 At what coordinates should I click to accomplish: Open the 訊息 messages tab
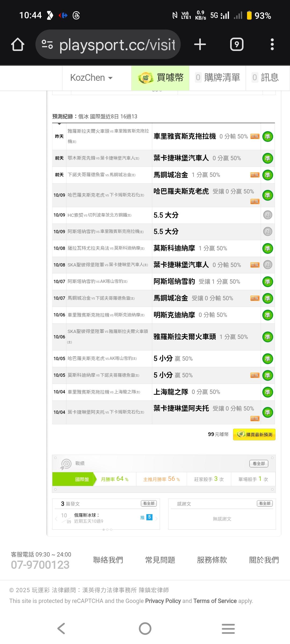click(265, 78)
